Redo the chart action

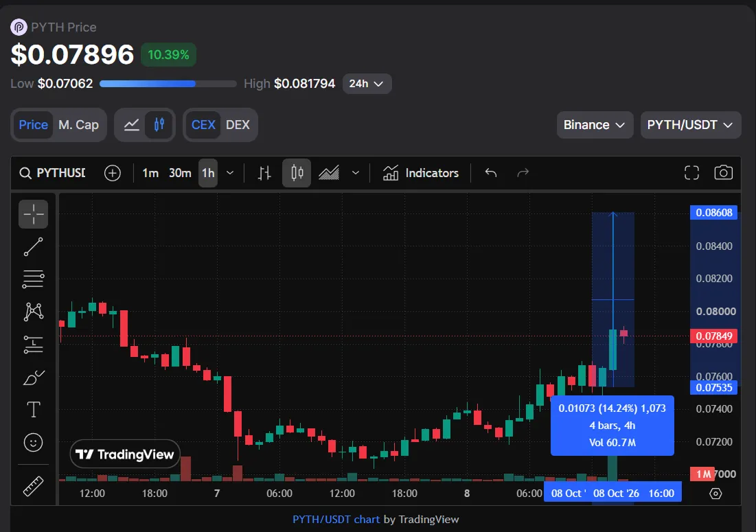523,173
